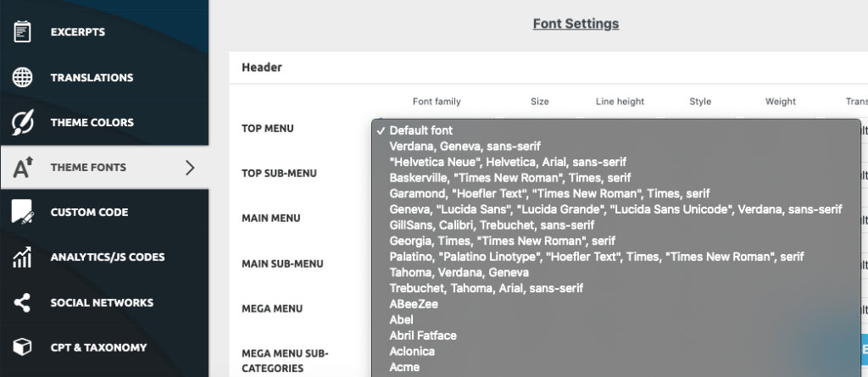Viewport: 868px width, 377px height.
Task: Choose the Aclonica font
Action: 616,352
